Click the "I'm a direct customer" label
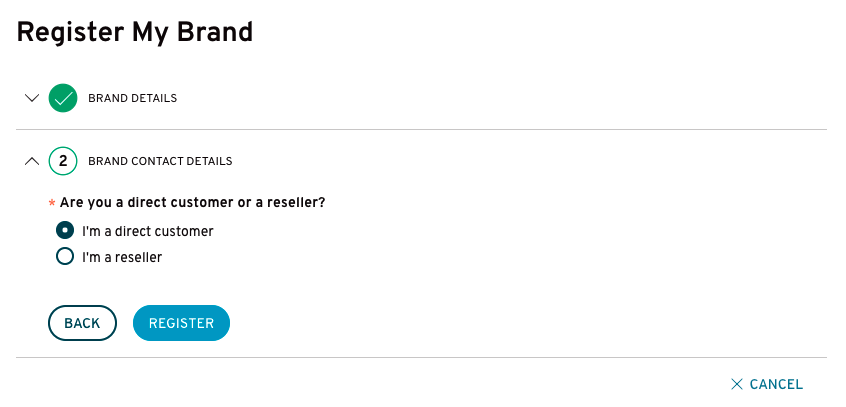 (x=148, y=231)
